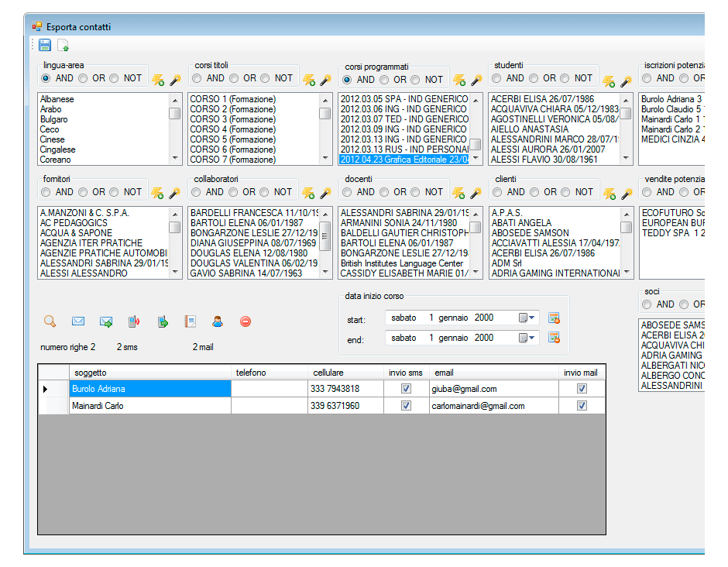
Task: Click the magic wand icon for corsi titoli
Action: 325,80
